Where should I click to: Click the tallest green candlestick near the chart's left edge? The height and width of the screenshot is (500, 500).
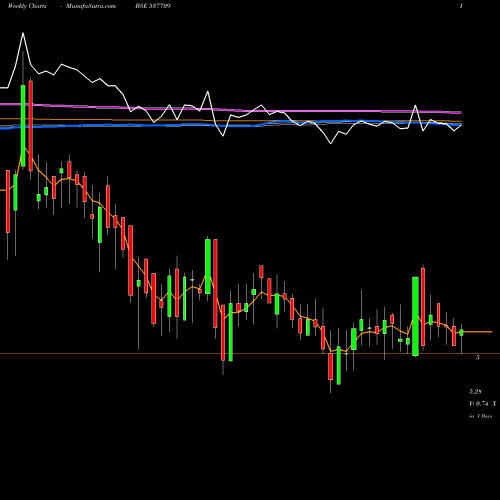pyautogui.click(x=23, y=126)
